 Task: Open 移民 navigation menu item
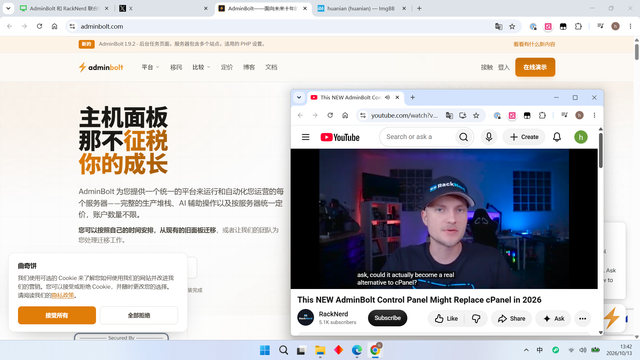(176, 67)
